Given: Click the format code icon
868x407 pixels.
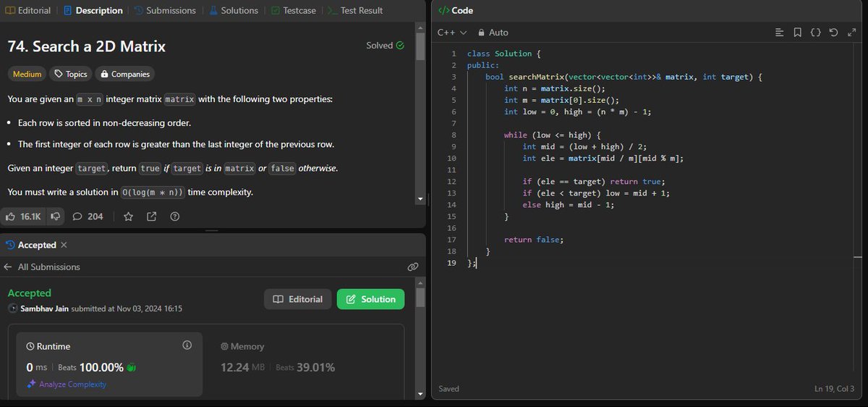Looking at the screenshot, I should point(779,33).
